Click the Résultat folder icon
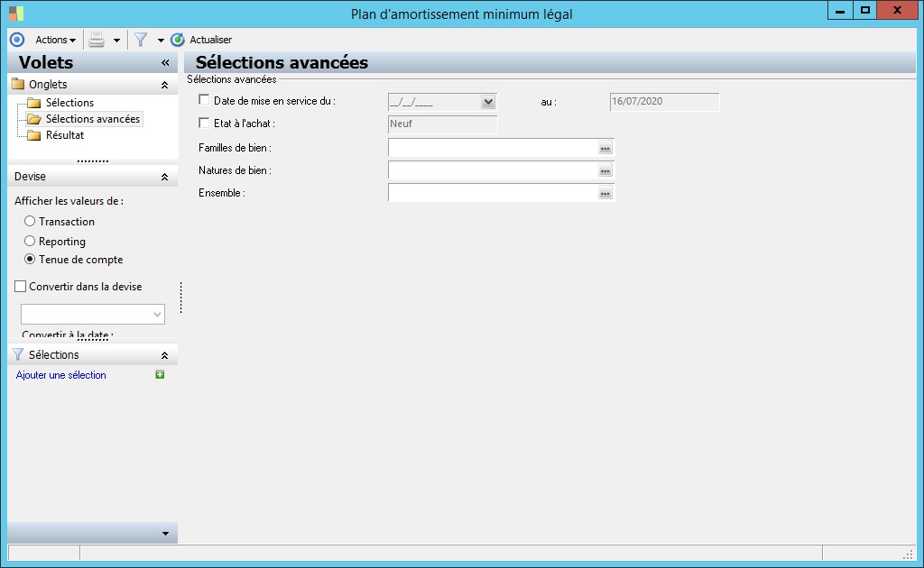The height and width of the screenshot is (568, 924). click(x=34, y=135)
